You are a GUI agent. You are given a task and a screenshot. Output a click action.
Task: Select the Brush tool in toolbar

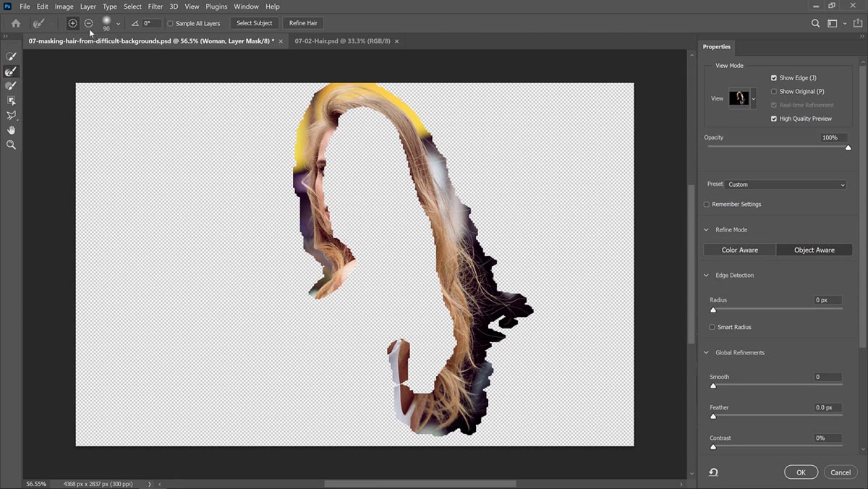click(x=11, y=86)
